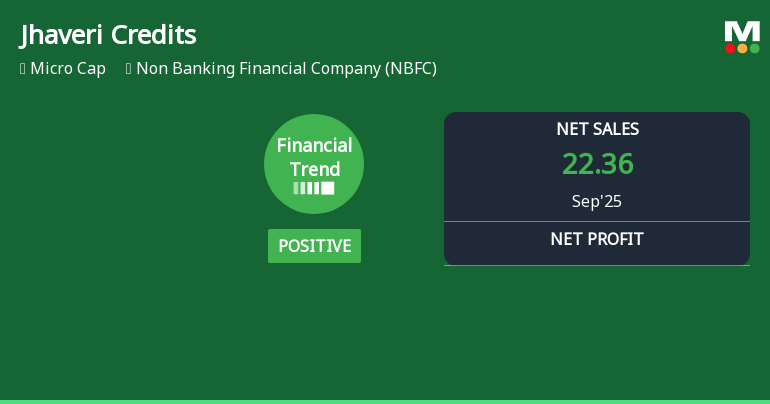Click the Financial Trend text in the circle
This screenshot has width=770, height=404.
(x=314, y=157)
